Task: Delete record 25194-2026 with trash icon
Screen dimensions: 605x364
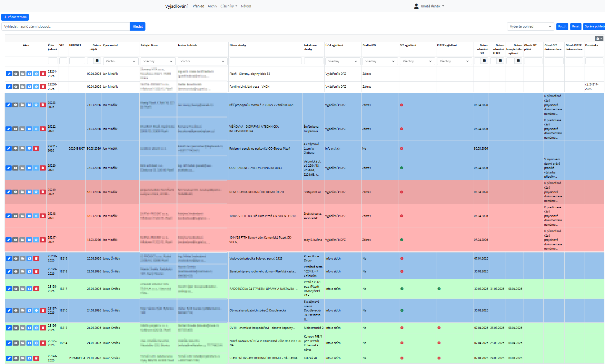Action: (36, 358)
